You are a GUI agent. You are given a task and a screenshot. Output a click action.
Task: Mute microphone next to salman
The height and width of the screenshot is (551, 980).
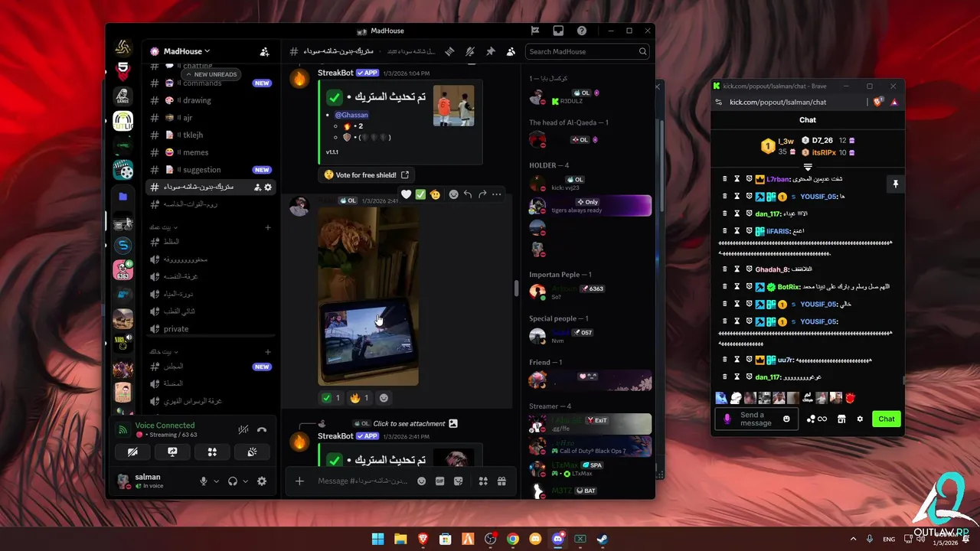pos(204,481)
